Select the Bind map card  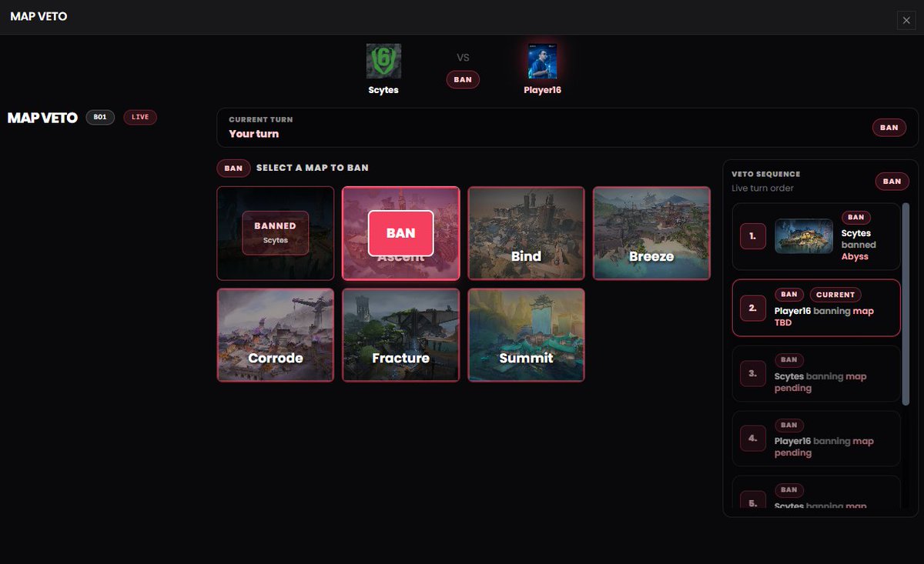point(526,233)
